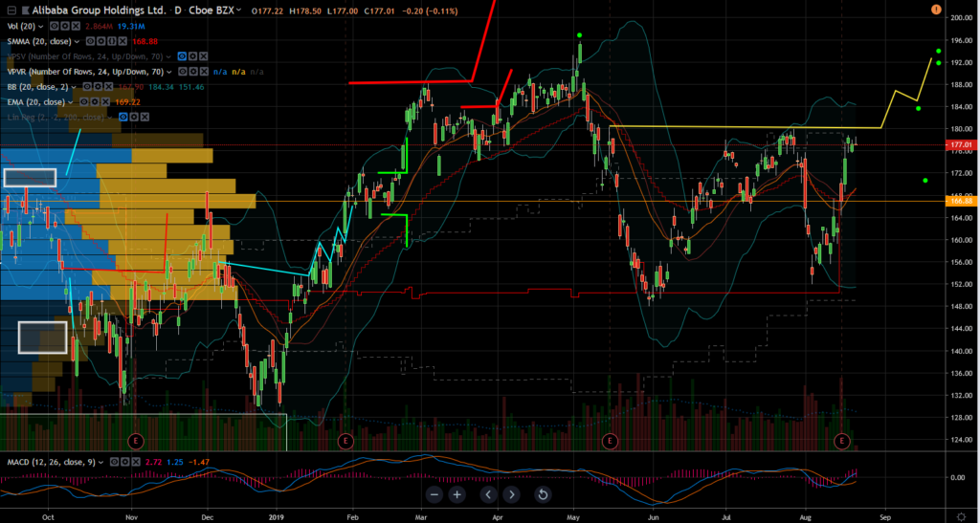Reset the chart view with circular arrow
Viewport: 980px width, 523px height.
543,495
